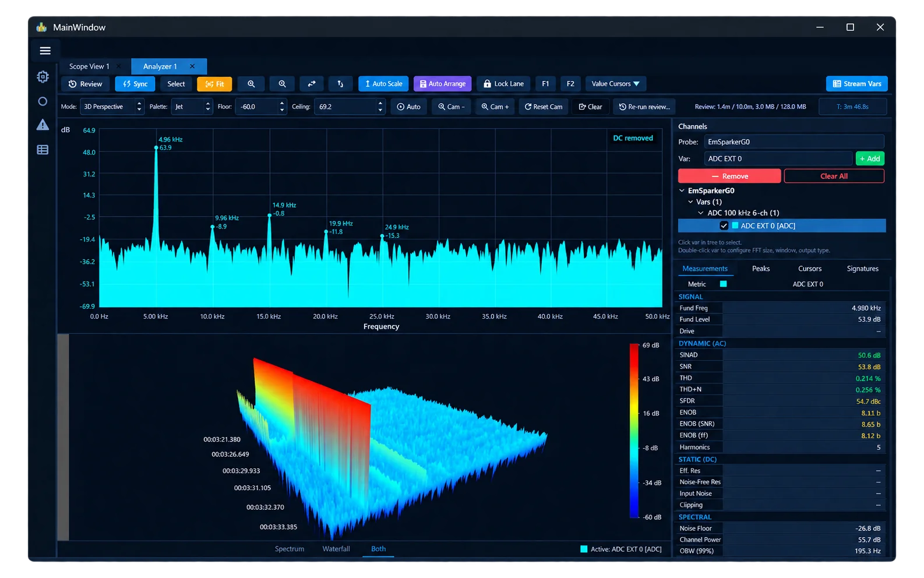Zoom camera in with Cam +
Image resolution: width=924 pixels, height=578 pixels.
[495, 107]
